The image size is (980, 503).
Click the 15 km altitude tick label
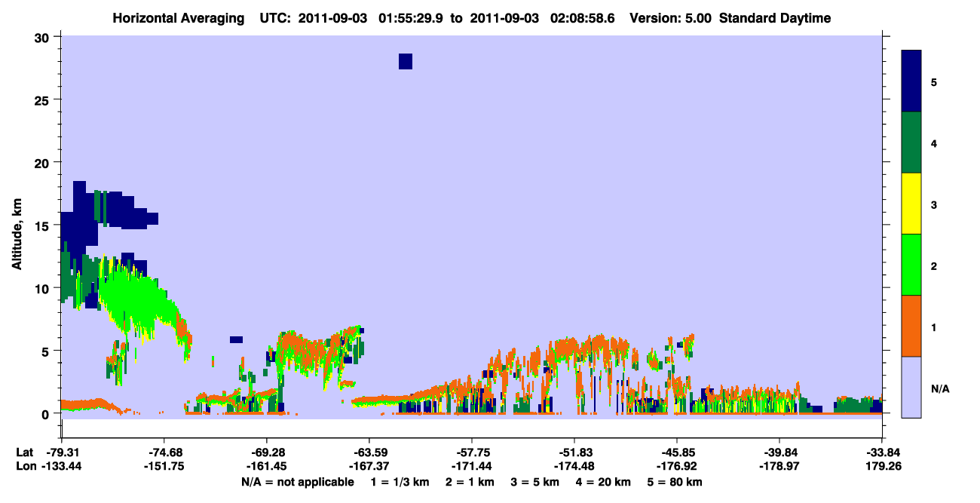coord(44,225)
